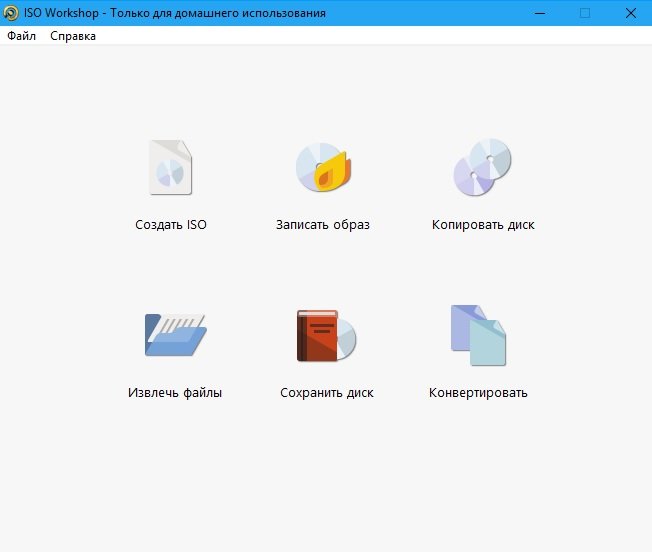Open the Записать образ burning disc icon
652x552 pixels.
324,167
